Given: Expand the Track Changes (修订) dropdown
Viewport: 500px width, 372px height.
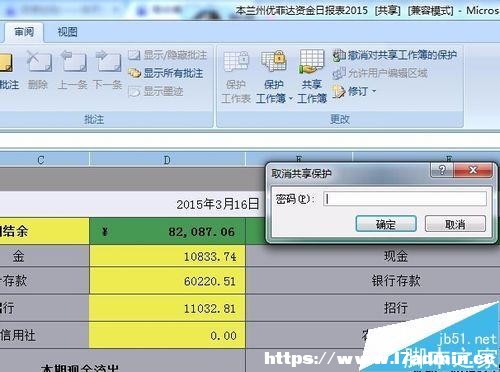Looking at the screenshot, I should [x=355, y=91].
